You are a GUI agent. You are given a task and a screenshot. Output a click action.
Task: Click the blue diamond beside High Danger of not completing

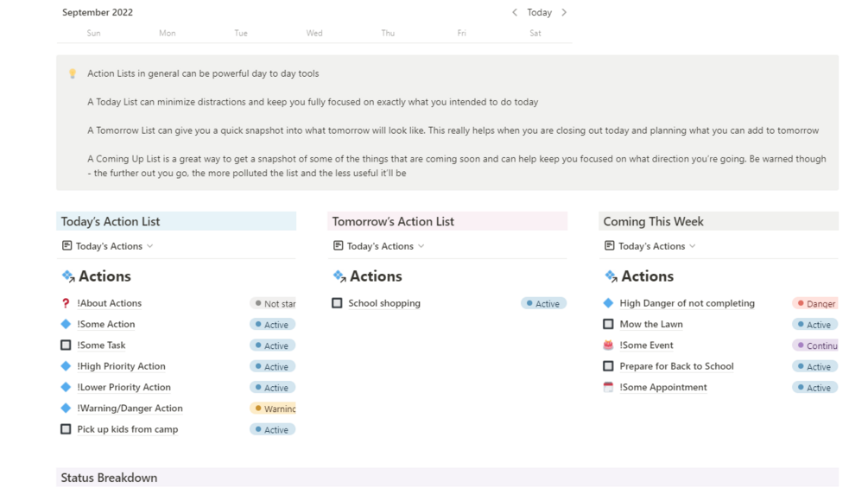608,303
